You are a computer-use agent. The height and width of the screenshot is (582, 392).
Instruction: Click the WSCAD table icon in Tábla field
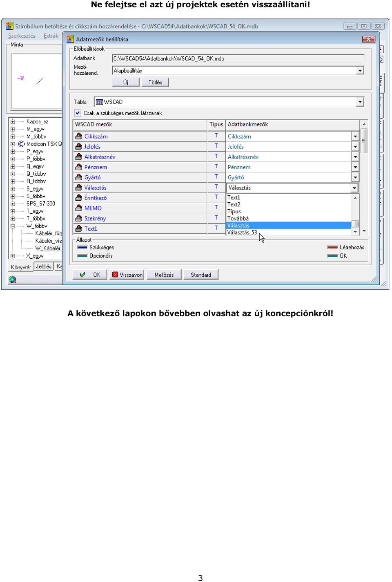99,102
